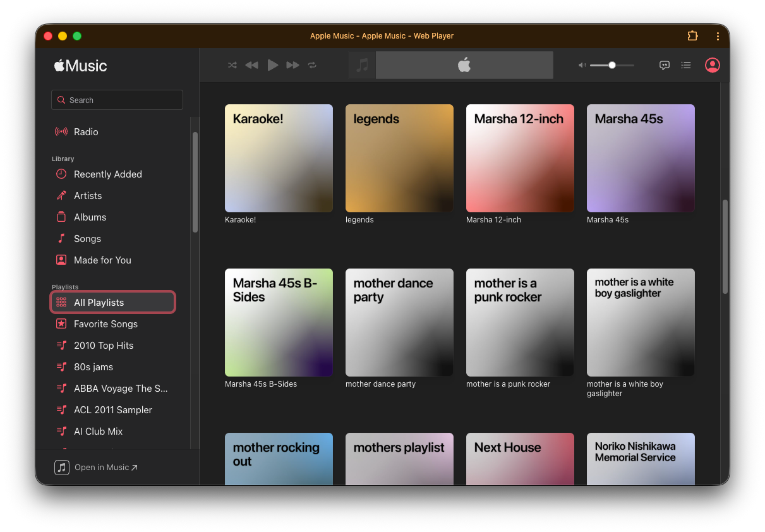Open mother is a punk rocker cover
765x532 pixels.
520,322
